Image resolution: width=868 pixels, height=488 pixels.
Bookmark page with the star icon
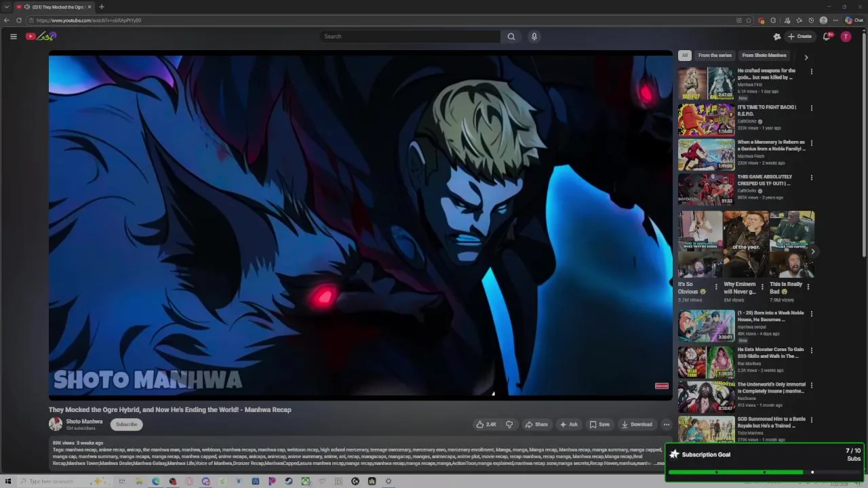point(749,20)
